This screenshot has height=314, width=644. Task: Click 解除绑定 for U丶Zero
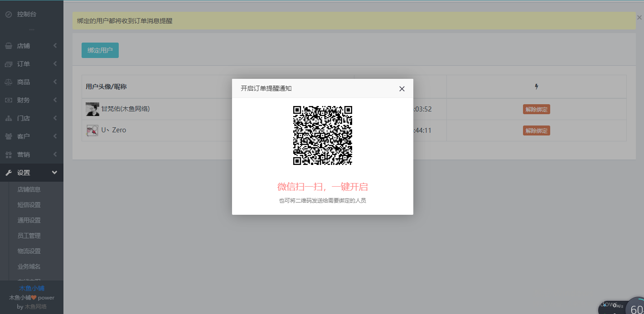coord(537,130)
